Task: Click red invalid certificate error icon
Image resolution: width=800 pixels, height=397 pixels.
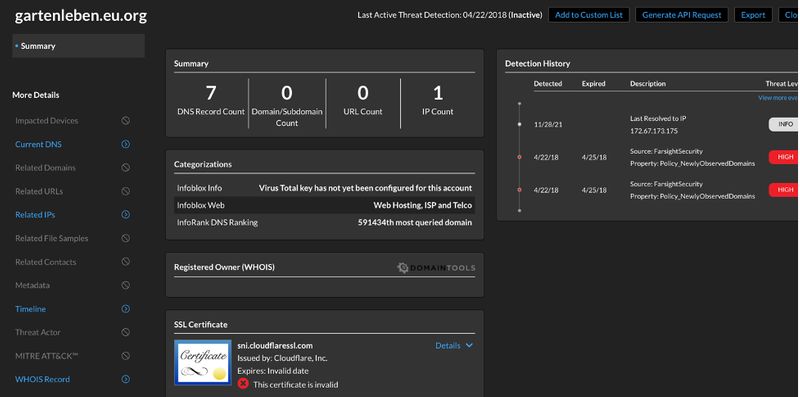Action: (x=243, y=384)
